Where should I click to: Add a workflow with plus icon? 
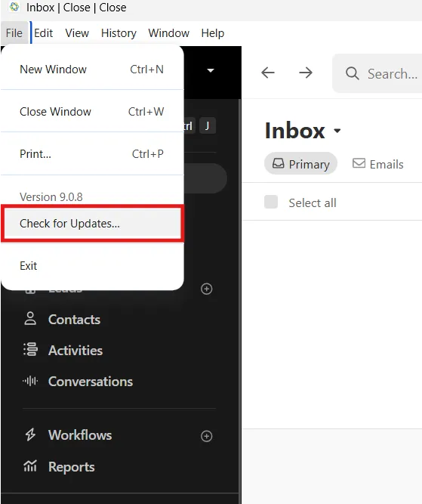click(x=207, y=436)
